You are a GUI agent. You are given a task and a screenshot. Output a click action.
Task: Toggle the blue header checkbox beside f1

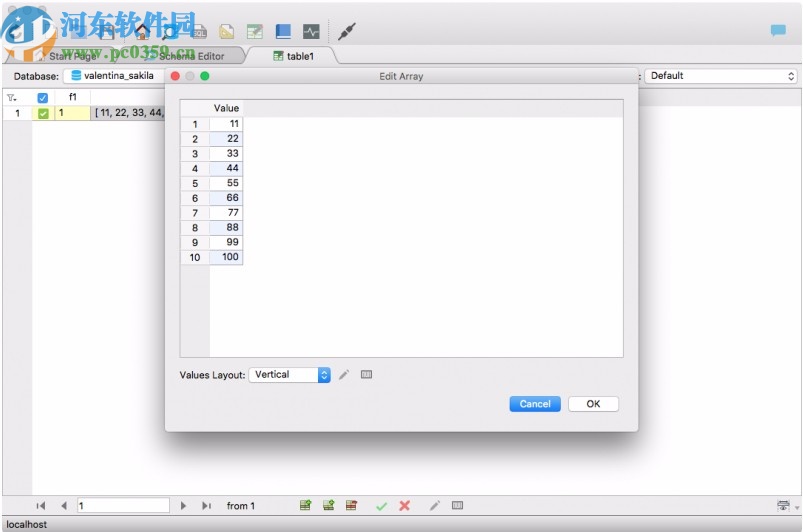43,97
